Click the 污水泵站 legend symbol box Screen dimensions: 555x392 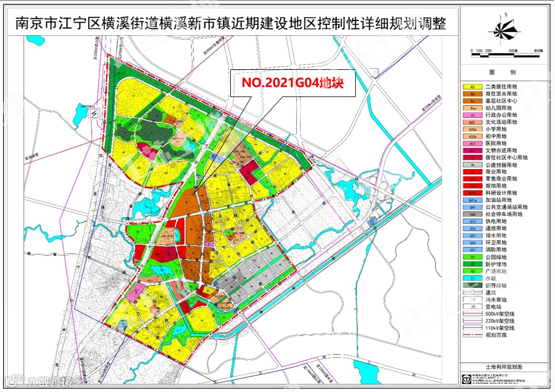(x=472, y=299)
